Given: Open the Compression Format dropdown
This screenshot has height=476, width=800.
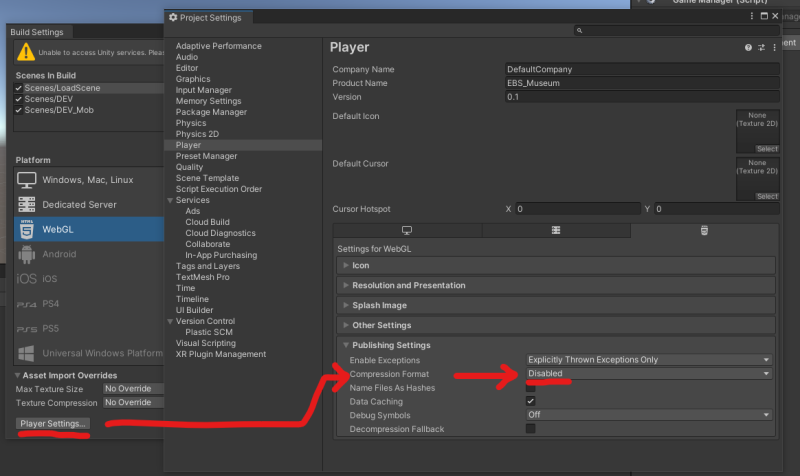Looking at the screenshot, I should point(649,373).
